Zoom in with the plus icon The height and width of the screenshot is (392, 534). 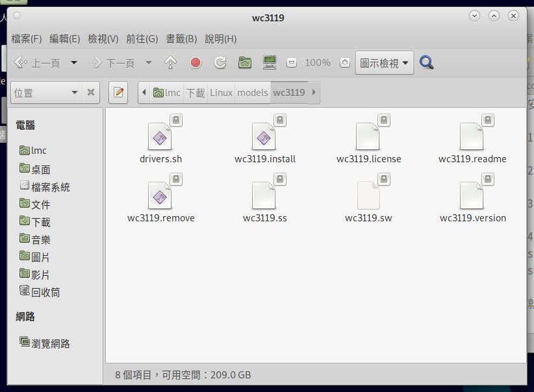tap(345, 62)
